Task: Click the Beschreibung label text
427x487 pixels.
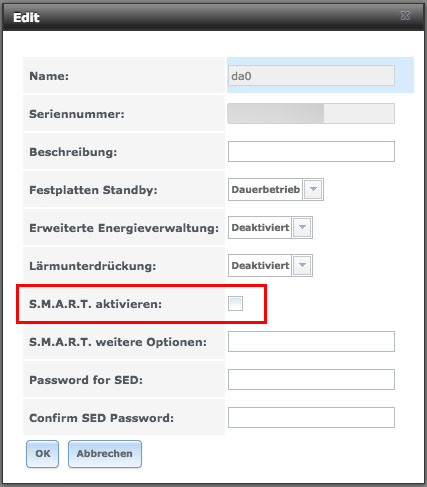Action: pos(73,152)
